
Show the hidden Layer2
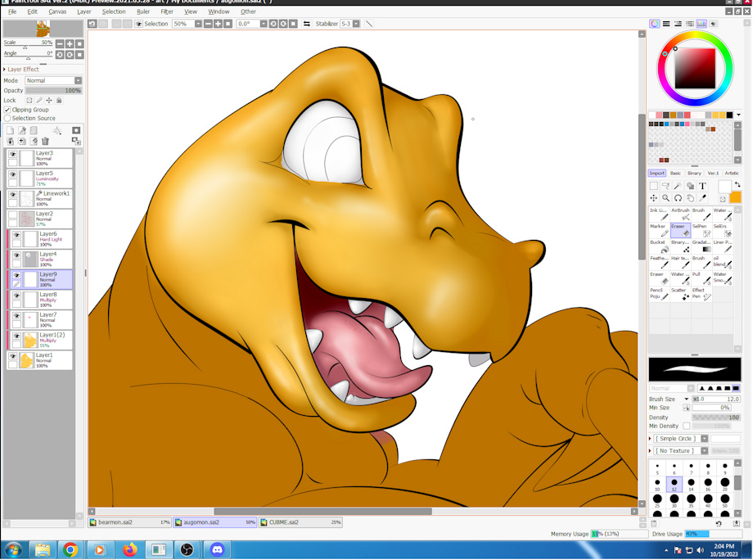pyautogui.click(x=13, y=215)
